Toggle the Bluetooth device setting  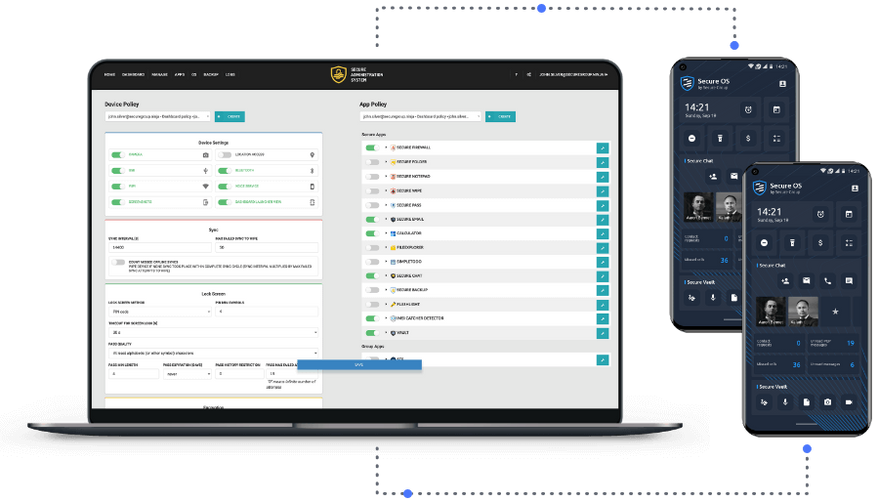225,171
